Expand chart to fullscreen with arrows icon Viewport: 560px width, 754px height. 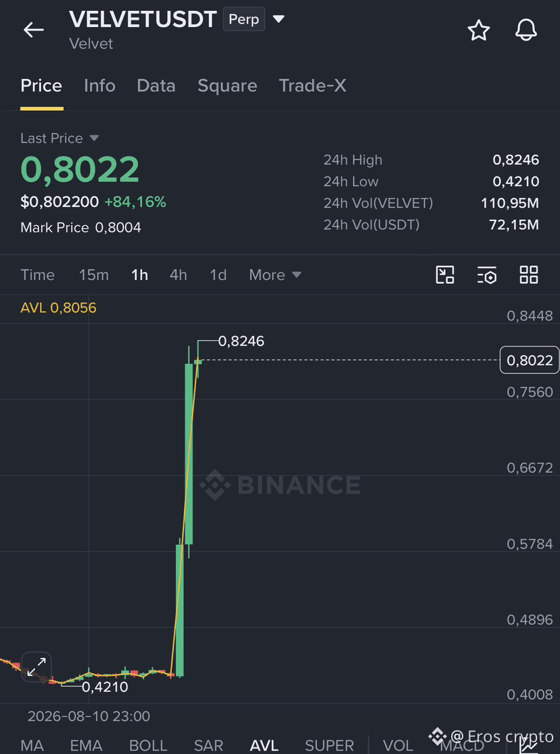pos(37,667)
